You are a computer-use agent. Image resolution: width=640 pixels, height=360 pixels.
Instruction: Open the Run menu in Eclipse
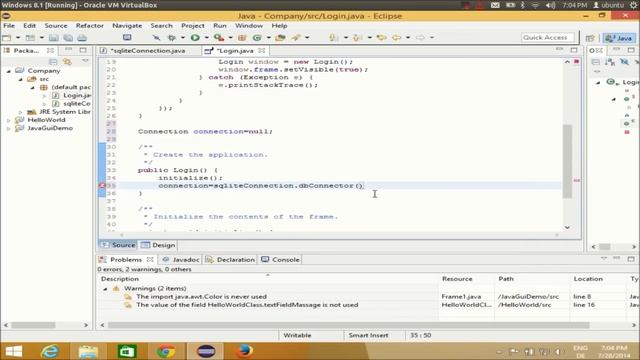tap(220, 25)
